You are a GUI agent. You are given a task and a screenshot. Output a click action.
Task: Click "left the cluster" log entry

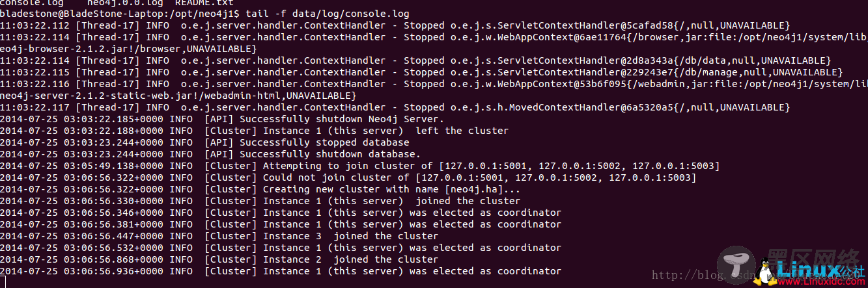tap(255, 131)
